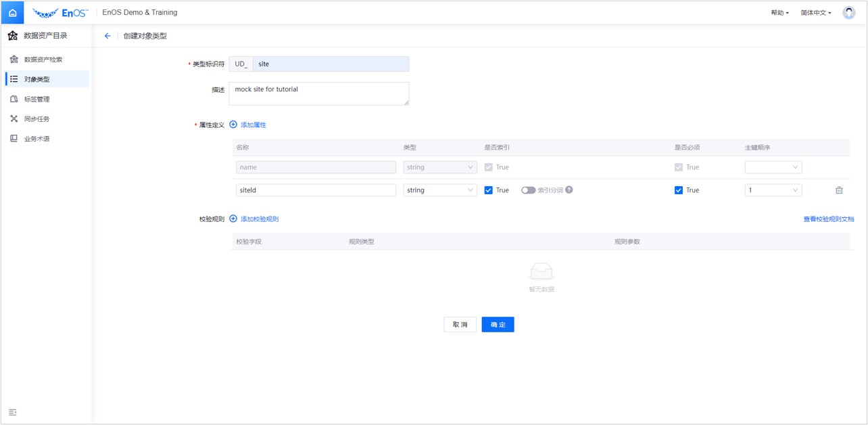Viewport: 868px width, 425px height.
Task: Click the 确定 confirm button
Action: [x=498, y=324]
